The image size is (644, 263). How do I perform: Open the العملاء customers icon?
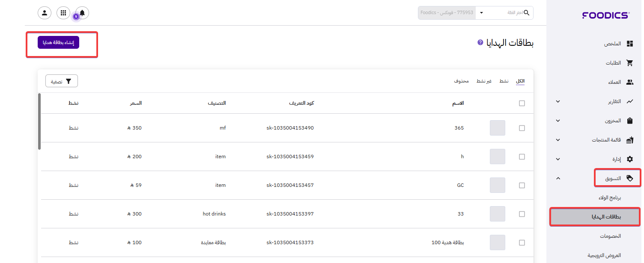pyautogui.click(x=629, y=82)
